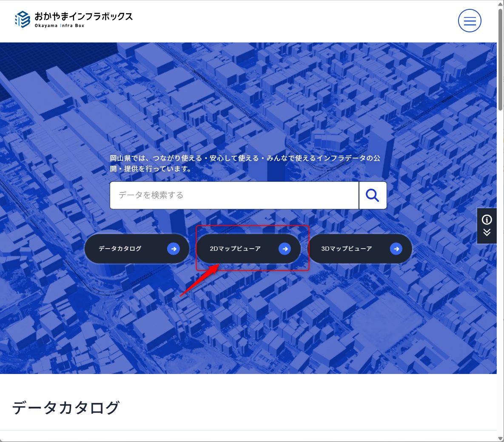Launch the 3Dマップビューア button label
Screen dimensions: 504x442
coord(347,249)
